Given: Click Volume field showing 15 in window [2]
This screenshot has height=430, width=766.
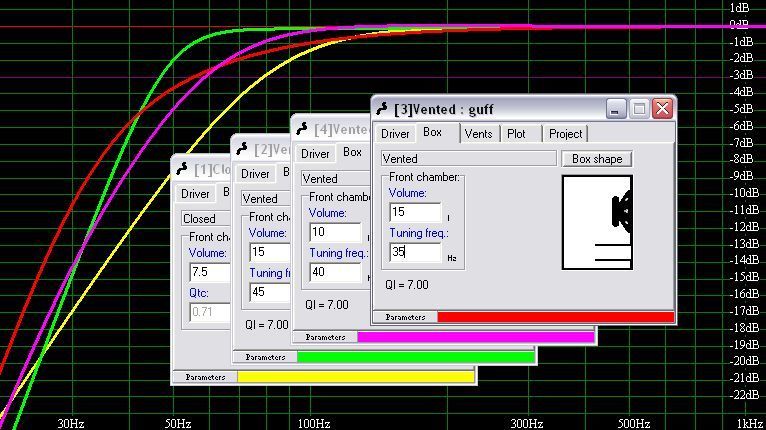Looking at the screenshot, I should coord(270,252).
